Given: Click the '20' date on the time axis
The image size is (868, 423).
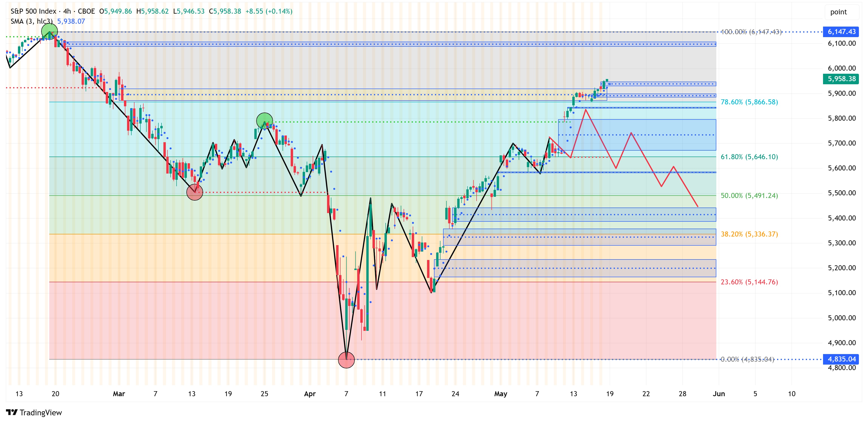Looking at the screenshot, I should coord(56,394).
